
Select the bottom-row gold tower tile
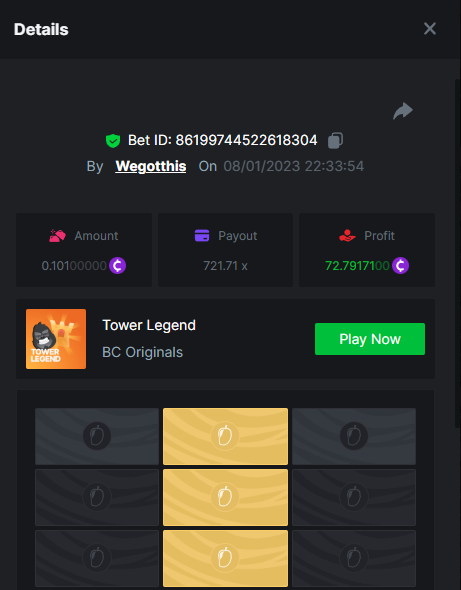coord(225,558)
